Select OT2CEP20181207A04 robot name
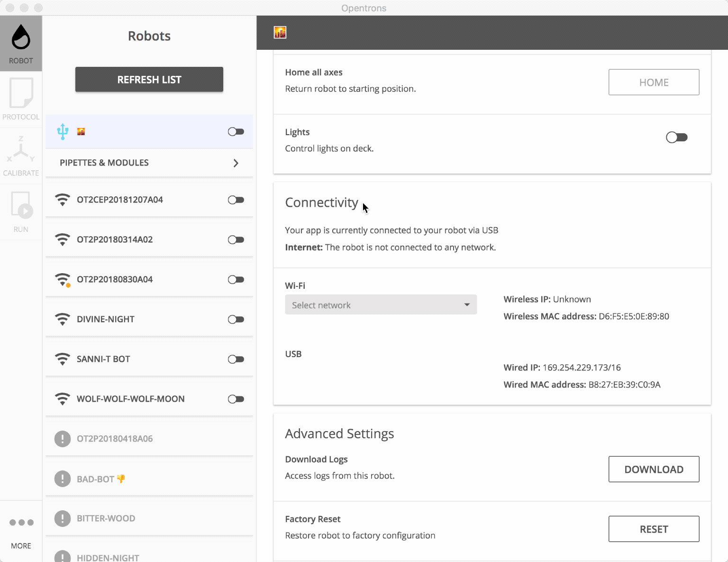 point(120,200)
